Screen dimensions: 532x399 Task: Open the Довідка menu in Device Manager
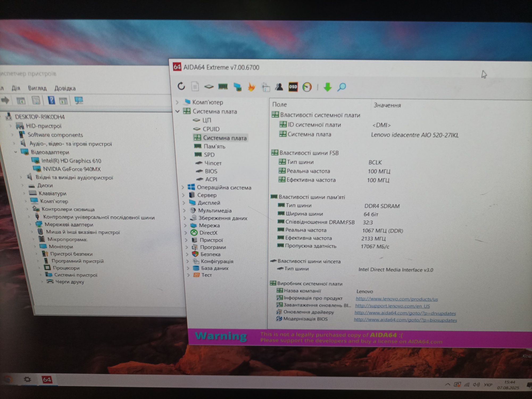click(x=65, y=88)
